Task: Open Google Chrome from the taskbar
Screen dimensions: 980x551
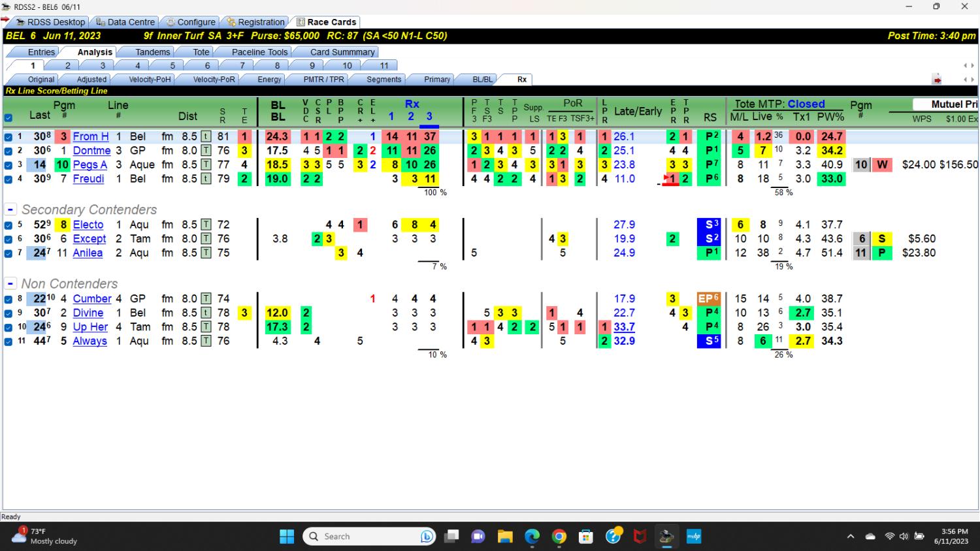Action: (x=559, y=537)
